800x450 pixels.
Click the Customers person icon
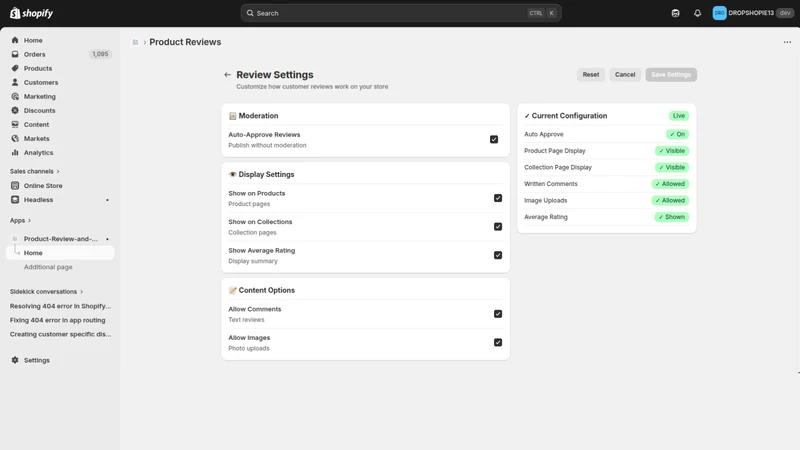[x=15, y=82]
